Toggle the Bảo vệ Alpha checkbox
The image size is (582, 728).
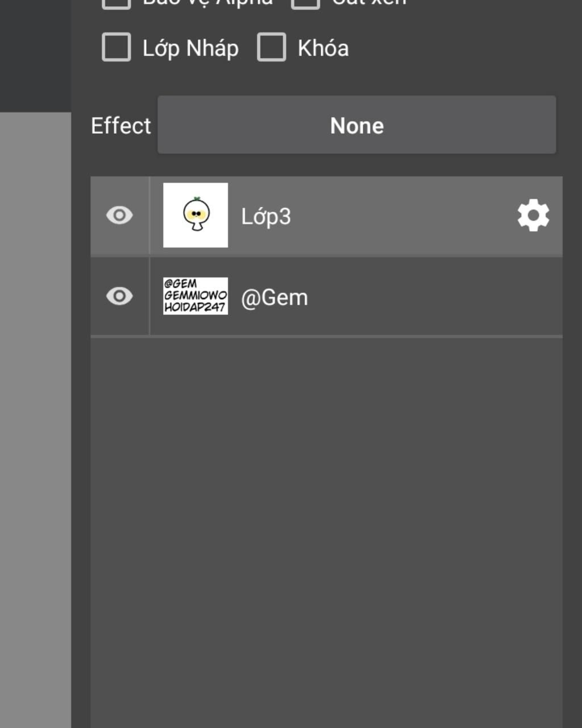(x=117, y=3)
